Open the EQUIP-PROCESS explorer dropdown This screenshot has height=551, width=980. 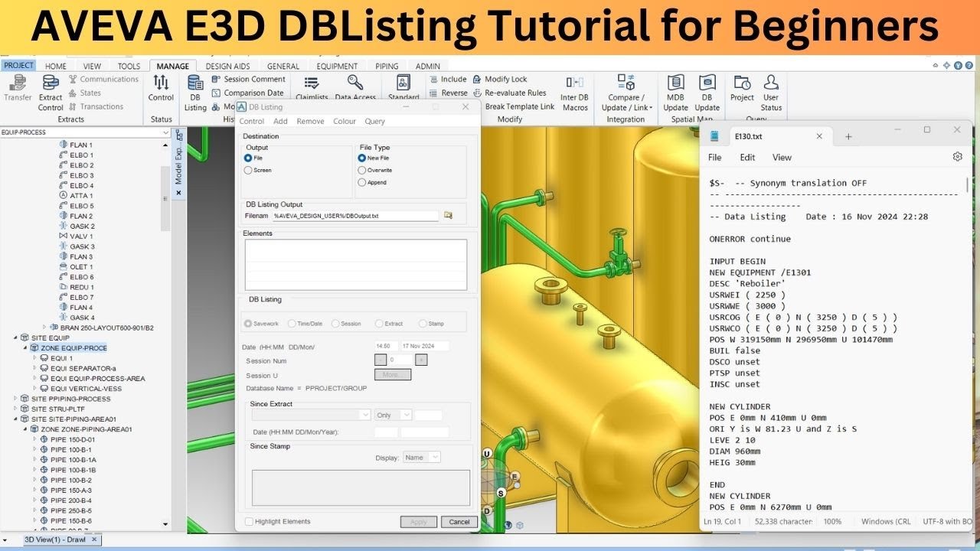pyautogui.click(x=166, y=132)
